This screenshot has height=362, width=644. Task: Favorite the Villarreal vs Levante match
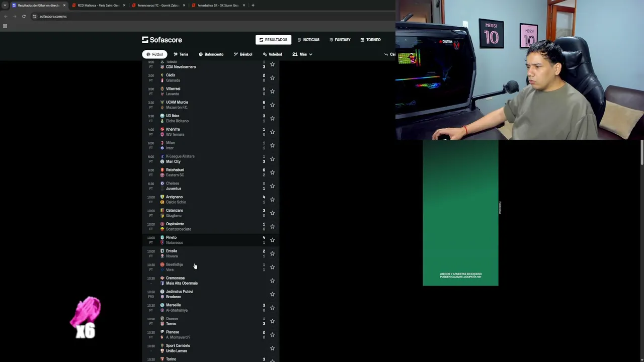pos(272,92)
